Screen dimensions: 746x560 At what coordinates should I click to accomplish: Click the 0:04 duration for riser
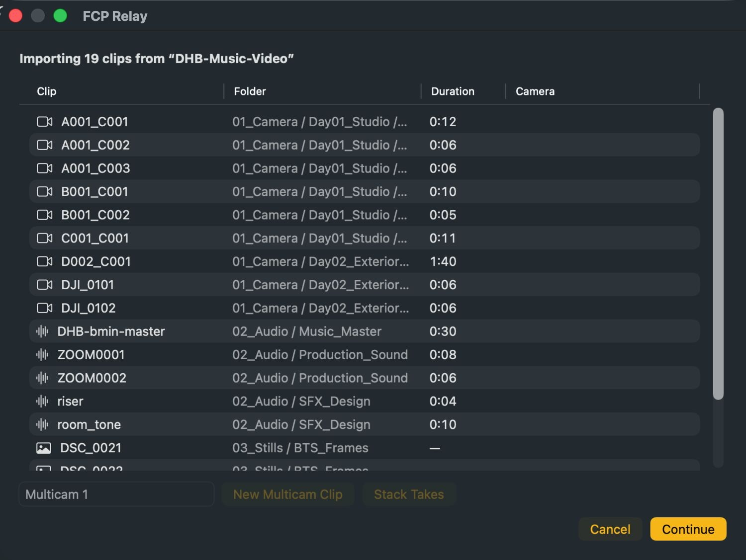(443, 401)
